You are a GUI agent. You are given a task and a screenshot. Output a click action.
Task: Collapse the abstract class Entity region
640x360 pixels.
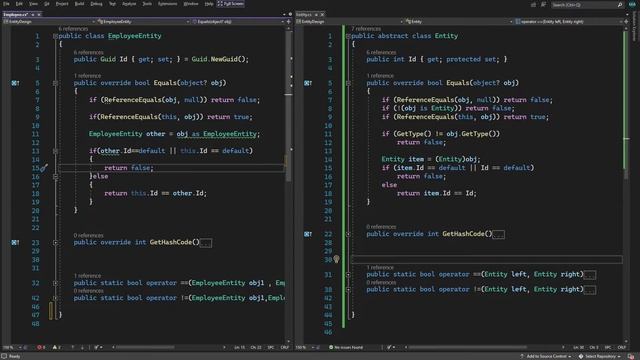pyautogui.click(x=348, y=36)
